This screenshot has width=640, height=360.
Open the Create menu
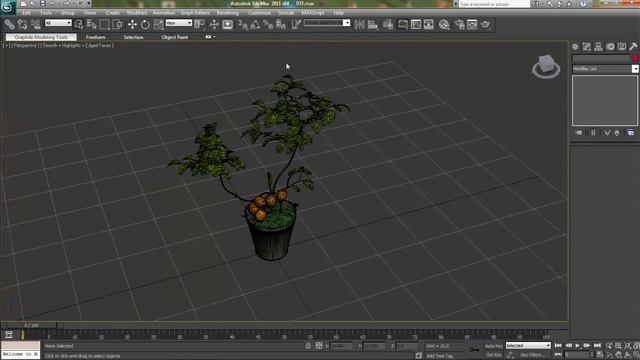click(113, 13)
